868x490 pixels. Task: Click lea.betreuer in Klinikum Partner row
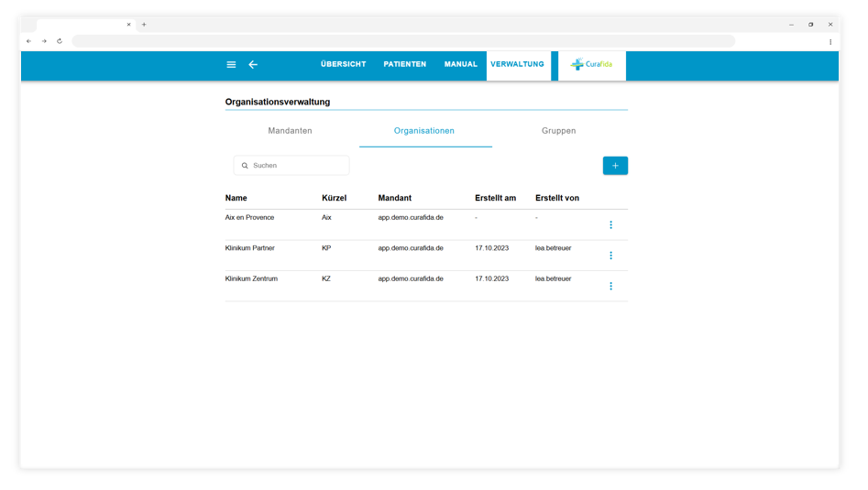[553, 248]
